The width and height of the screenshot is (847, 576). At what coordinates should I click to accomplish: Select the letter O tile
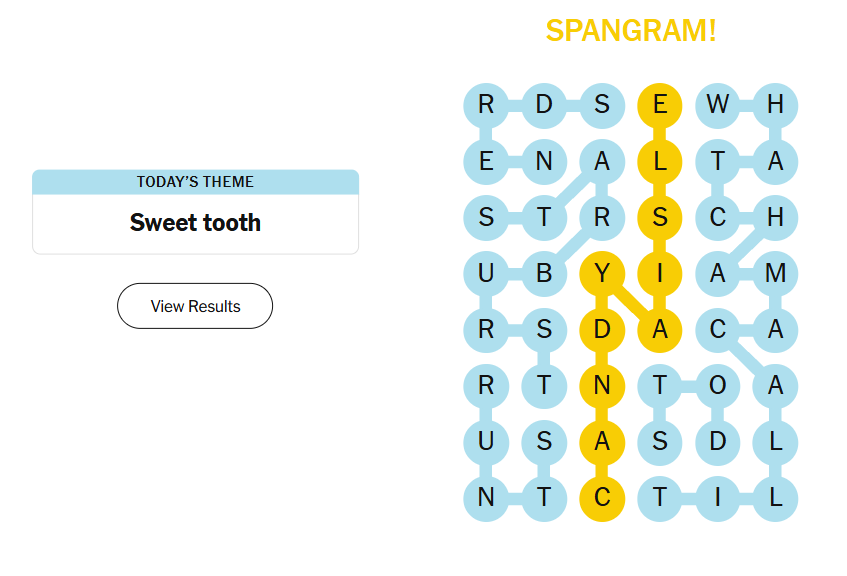pos(718,385)
